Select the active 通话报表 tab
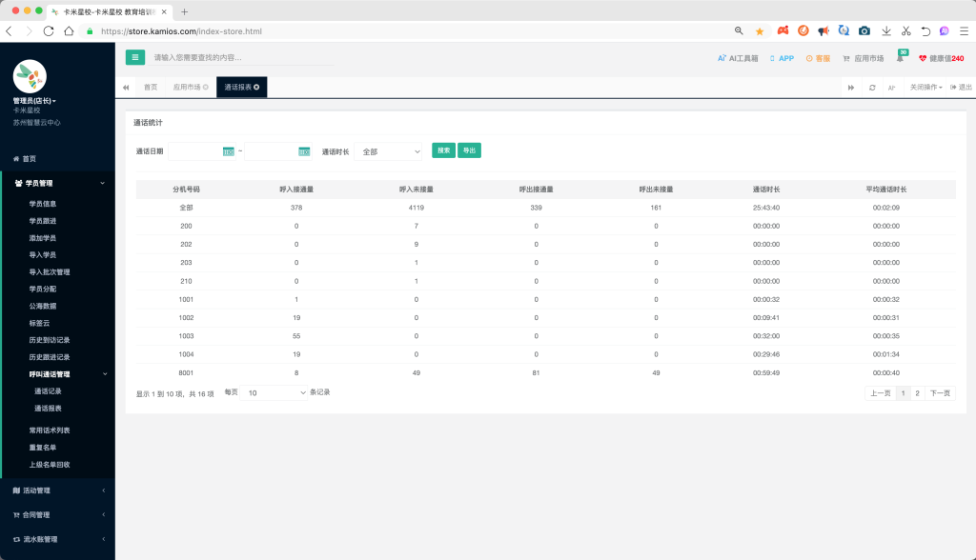 click(x=241, y=87)
